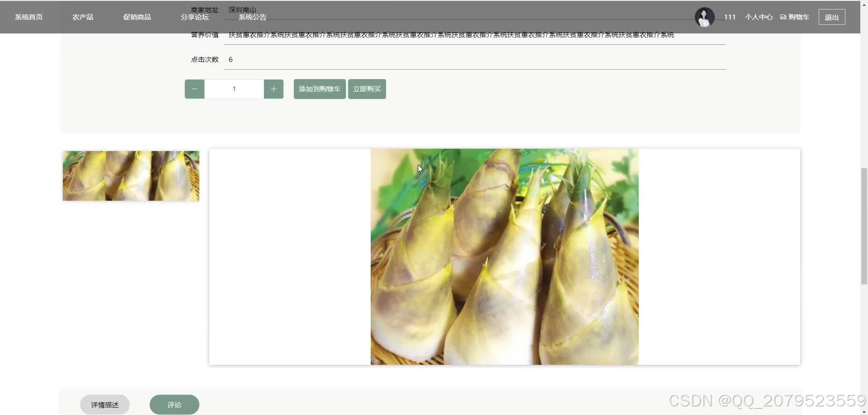868x415 pixels.
Task: Click the user avatar picture
Action: coord(704,17)
